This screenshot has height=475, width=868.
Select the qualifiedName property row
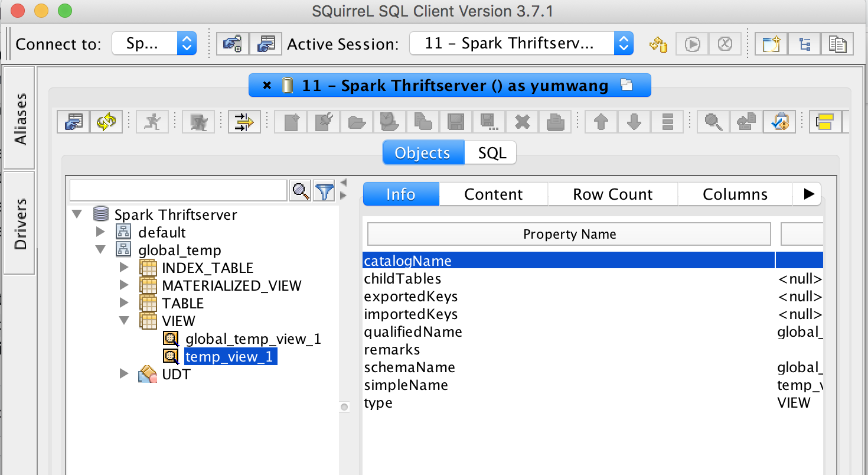click(x=592, y=331)
